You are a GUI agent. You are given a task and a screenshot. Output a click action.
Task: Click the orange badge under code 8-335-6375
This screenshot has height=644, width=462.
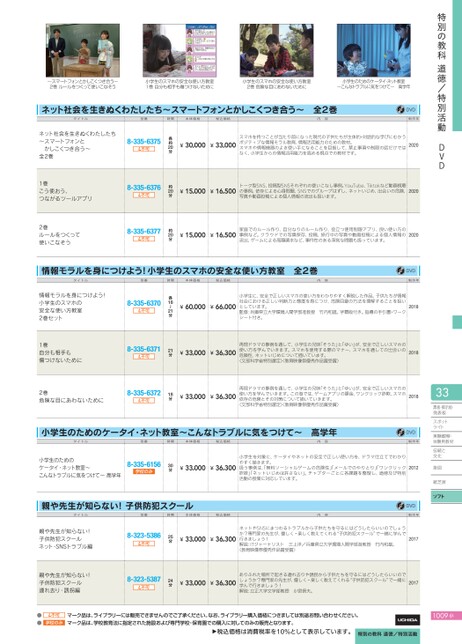[x=144, y=149]
